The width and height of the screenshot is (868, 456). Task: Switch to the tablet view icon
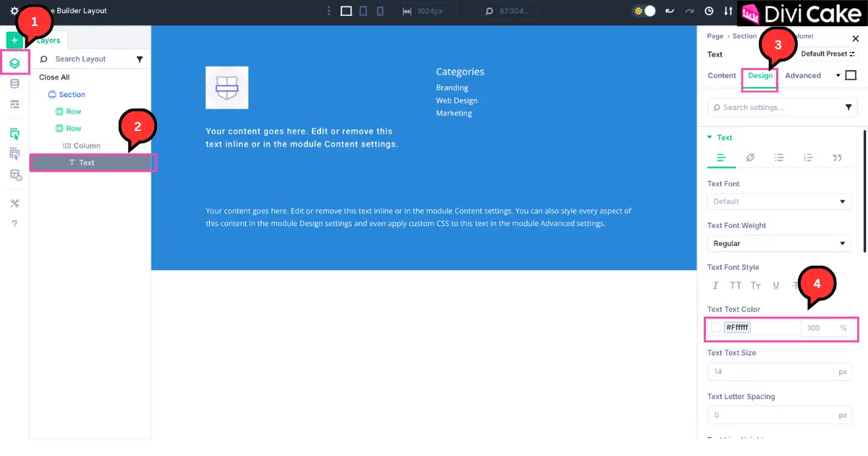[x=363, y=11]
